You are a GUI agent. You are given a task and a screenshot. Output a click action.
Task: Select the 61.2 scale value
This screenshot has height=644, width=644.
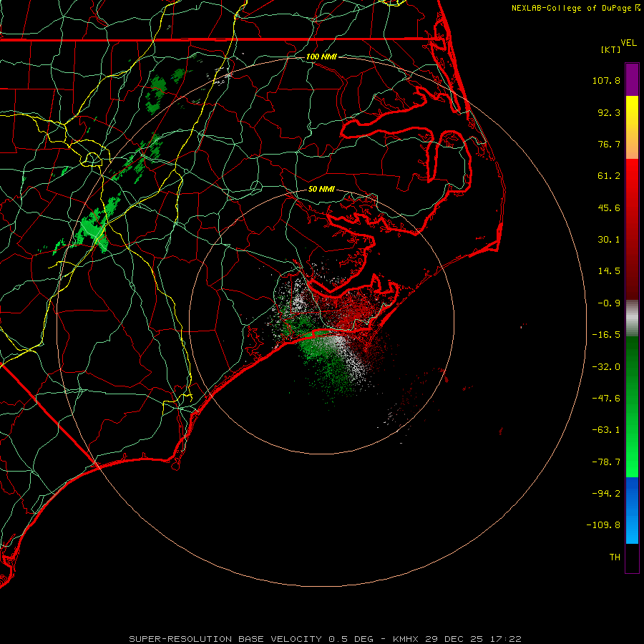click(609, 176)
